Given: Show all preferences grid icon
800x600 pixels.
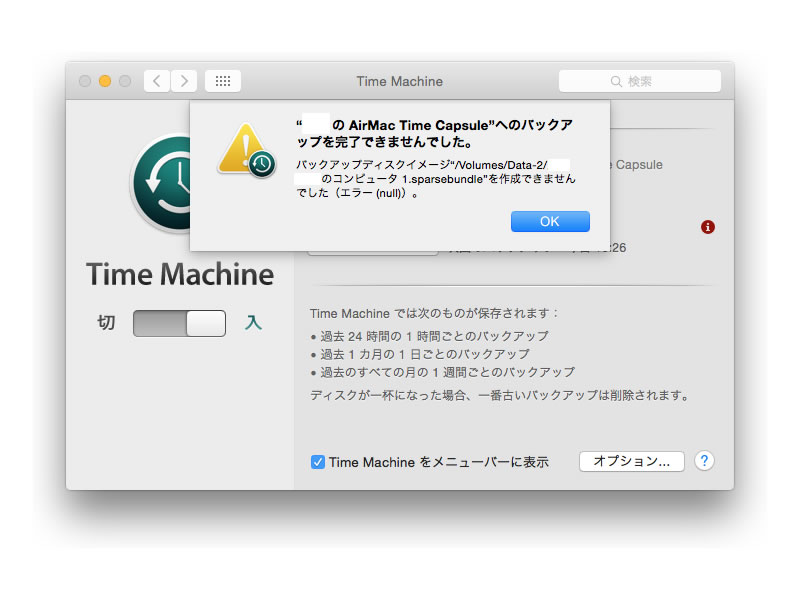Looking at the screenshot, I should [x=223, y=81].
